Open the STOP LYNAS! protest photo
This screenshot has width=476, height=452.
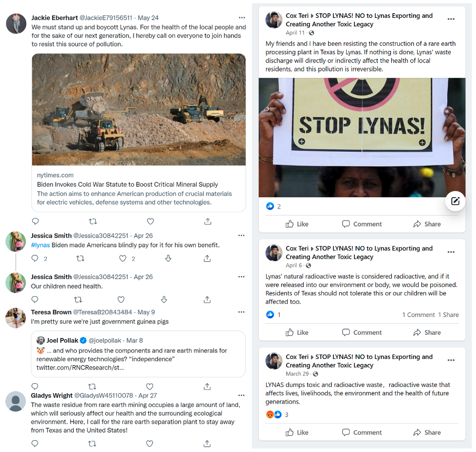[x=362, y=138]
